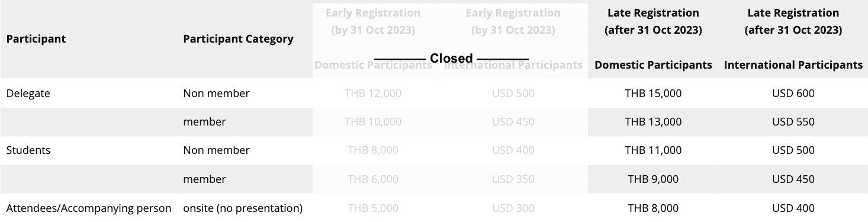
Task: Select Attendees/Accompanying person row label
Action: 89,208
